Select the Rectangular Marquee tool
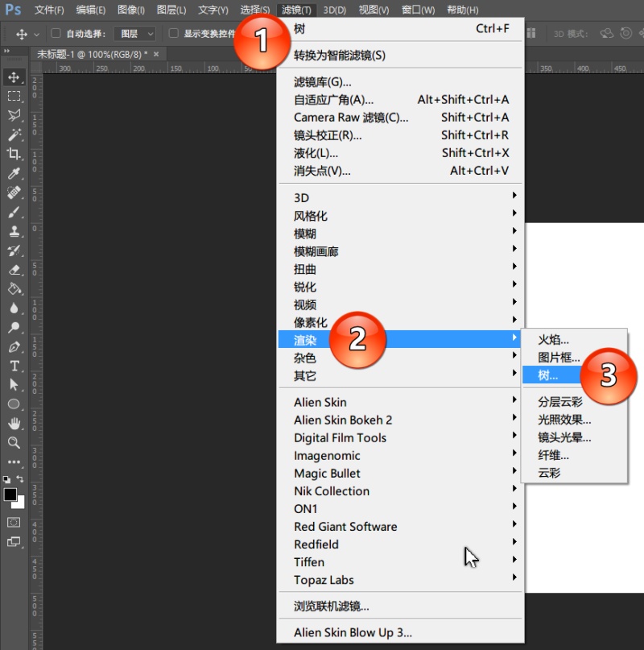 [14, 96]
